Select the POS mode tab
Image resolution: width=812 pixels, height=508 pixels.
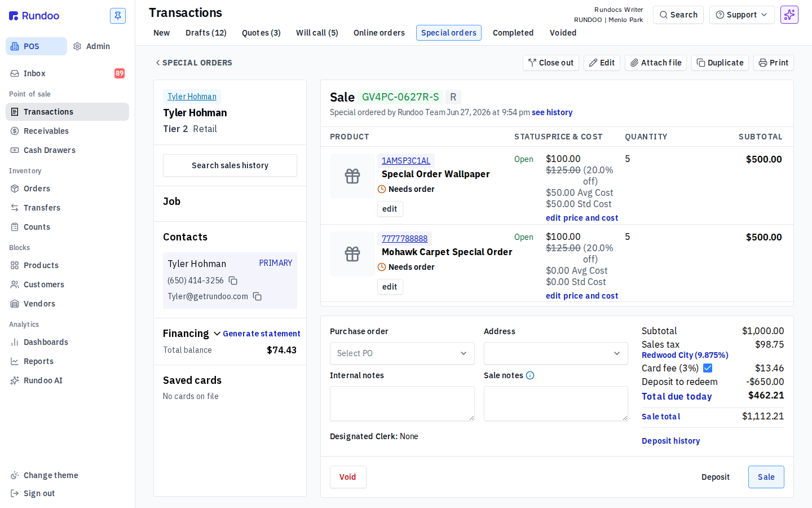pyautogui.click(x=36, y=46)
